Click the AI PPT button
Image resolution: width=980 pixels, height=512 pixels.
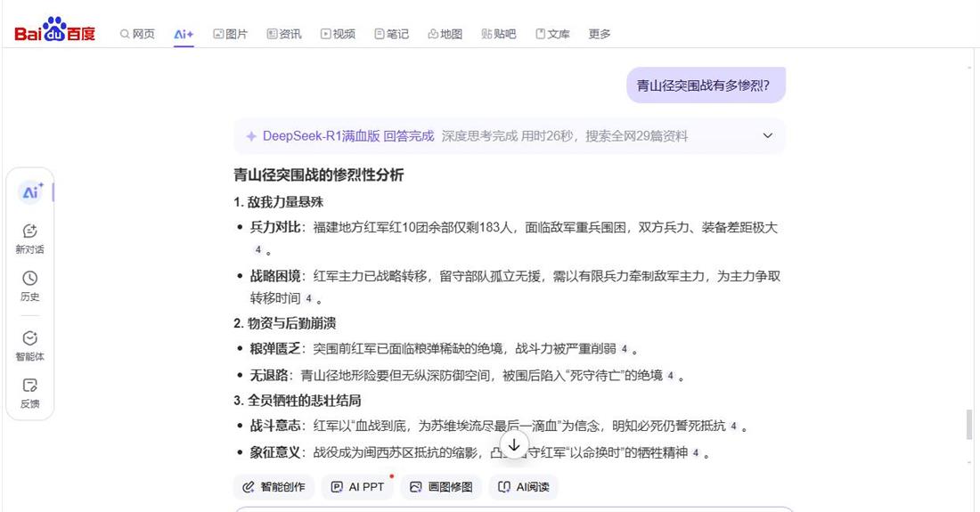[x=357, y=487]
